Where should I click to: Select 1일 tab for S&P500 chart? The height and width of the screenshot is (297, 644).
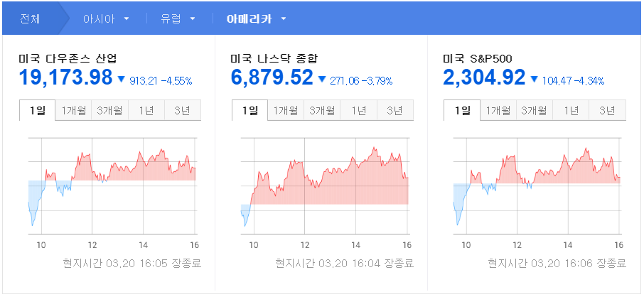pos(462,110)
